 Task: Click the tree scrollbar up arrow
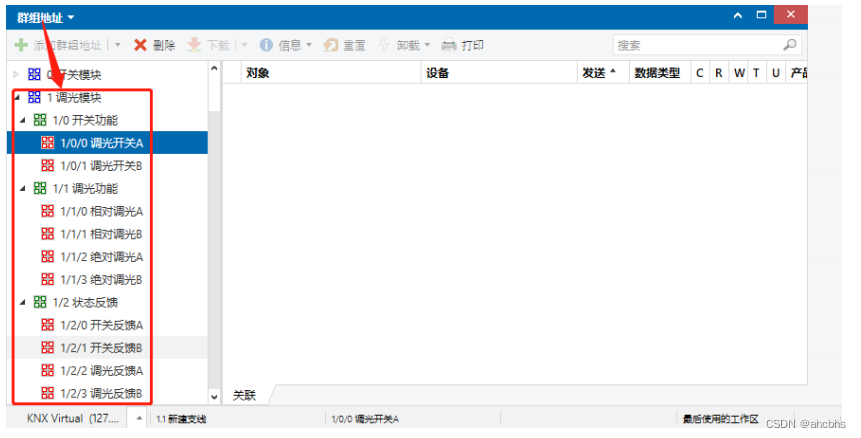(x=214, y=69)
